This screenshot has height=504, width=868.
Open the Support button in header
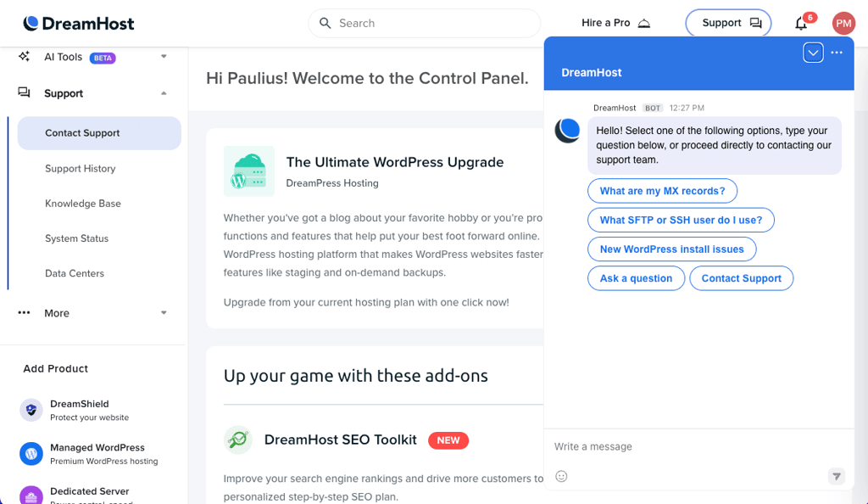coord(728,23)
